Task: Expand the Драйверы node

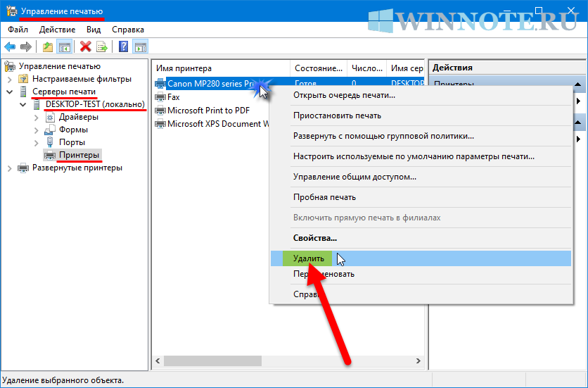Action: 37,118
